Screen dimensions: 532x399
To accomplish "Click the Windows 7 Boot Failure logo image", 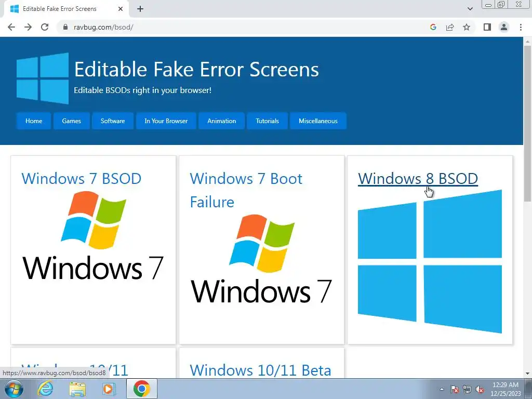I will 261,259.
